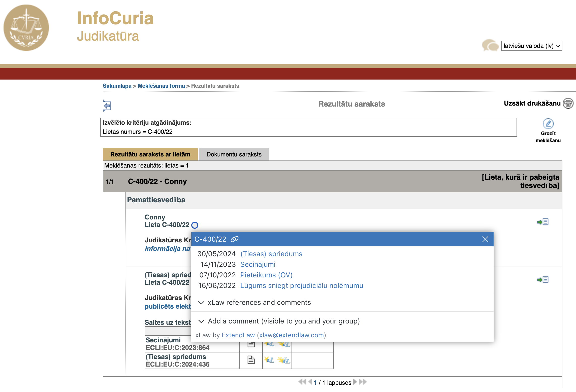Screen dimensions: 576x392
Task: Click the Grozīt meklēšanu pencil icon
Action: 548,124
